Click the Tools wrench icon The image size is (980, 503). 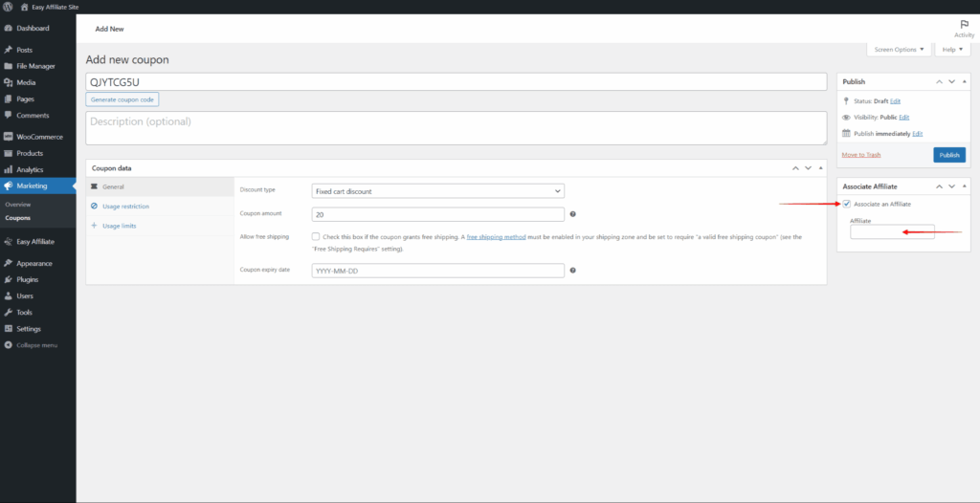8,312
